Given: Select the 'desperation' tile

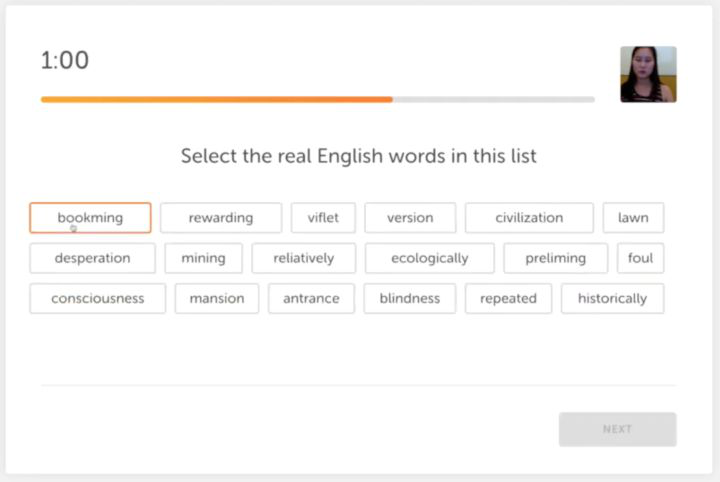Looking at the screenshot, I should pyautogui.click(x=92, y=258).
